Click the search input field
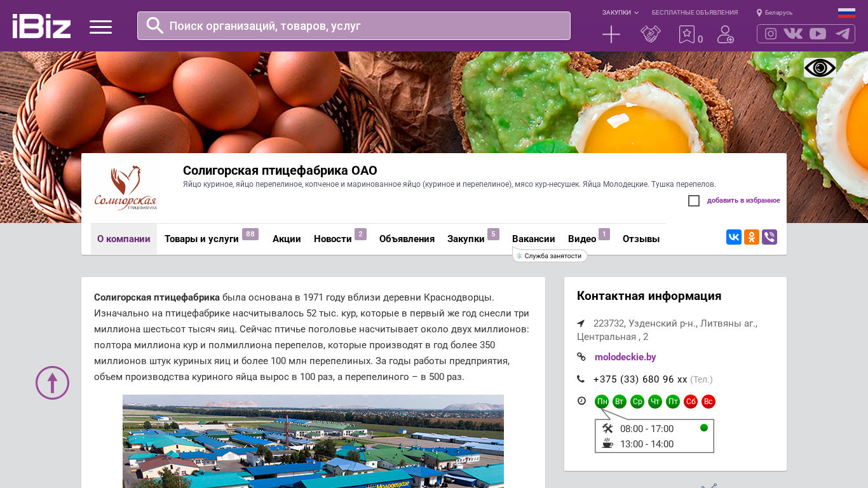The height and width of the screenshot is (488, 868). 354,26
